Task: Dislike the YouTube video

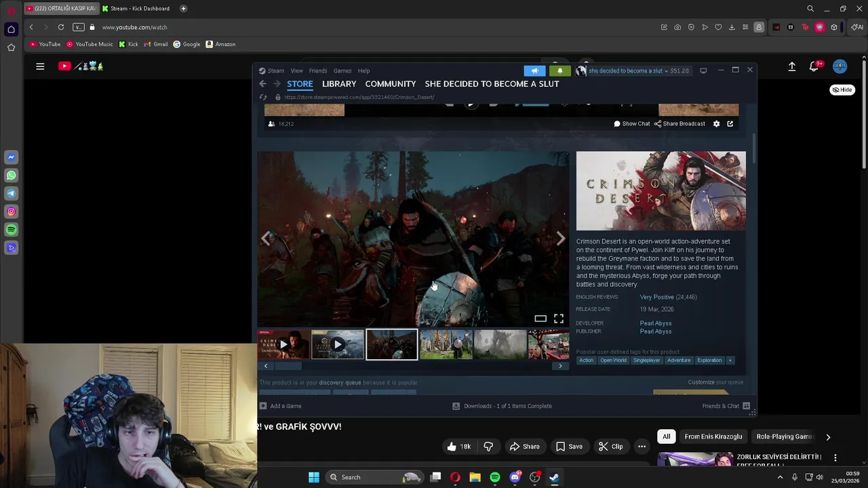Action: [488, 447]
